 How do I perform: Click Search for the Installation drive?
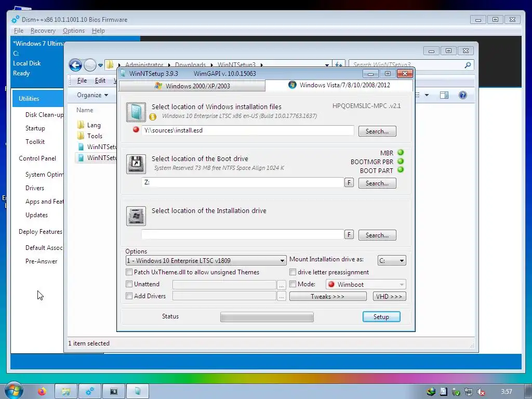(x=377, y=235)
